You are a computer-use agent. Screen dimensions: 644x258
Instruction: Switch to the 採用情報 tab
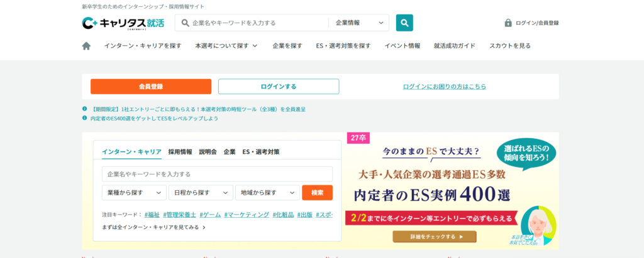(180, 152)
